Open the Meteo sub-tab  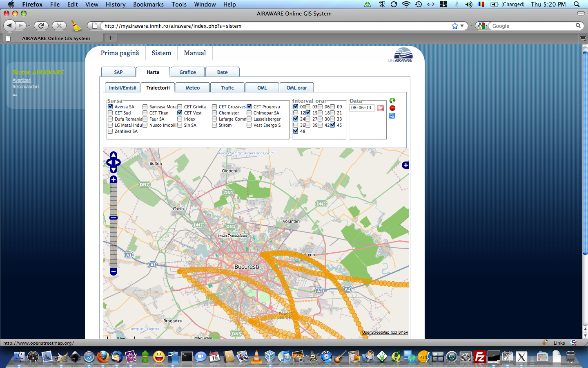pyautogui.click(x=193, y=88)
